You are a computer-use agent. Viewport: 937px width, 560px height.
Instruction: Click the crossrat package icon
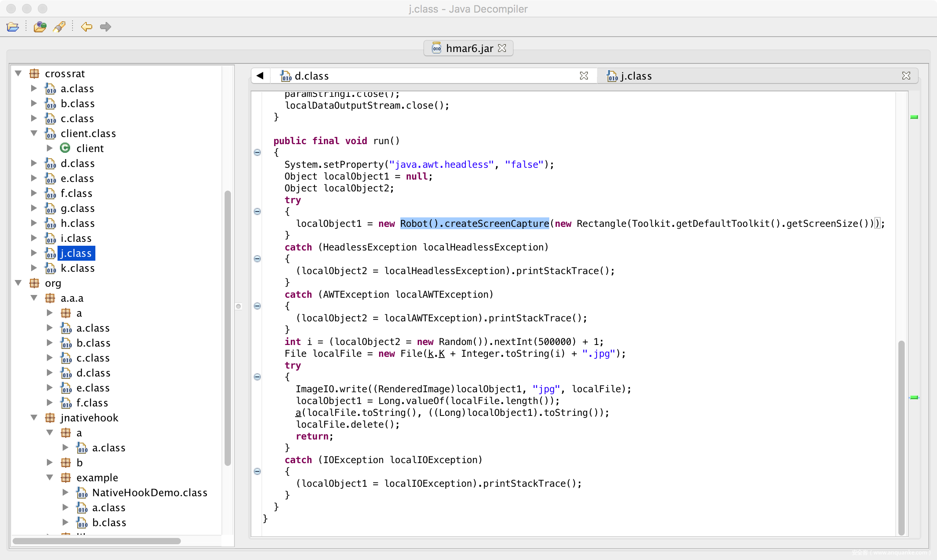(x=35, y=74)
